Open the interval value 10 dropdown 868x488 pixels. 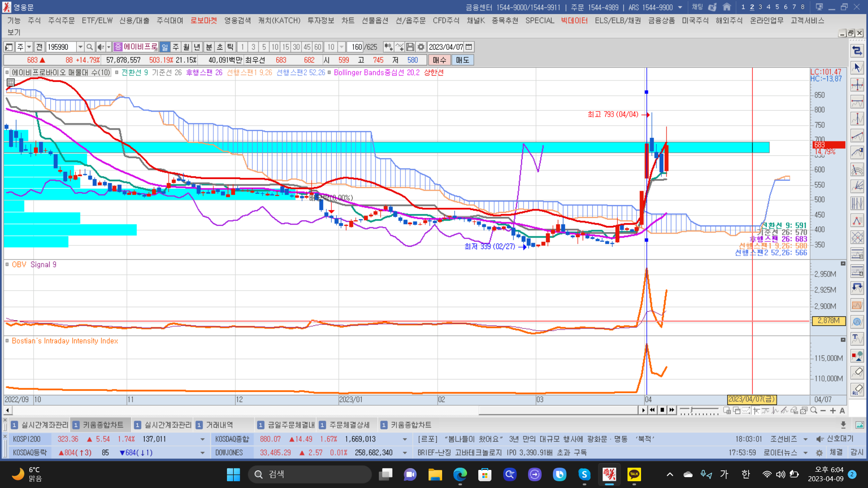[341, 47]
